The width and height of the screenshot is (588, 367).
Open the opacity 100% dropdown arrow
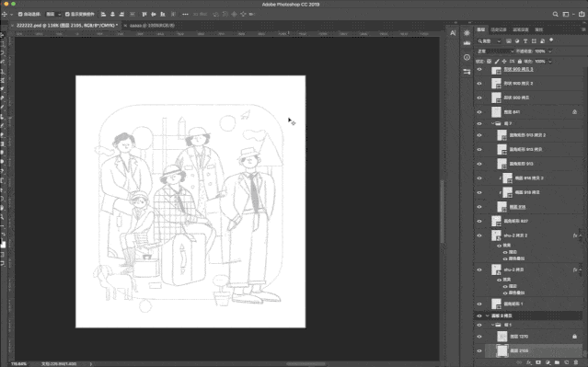[550, 51]
